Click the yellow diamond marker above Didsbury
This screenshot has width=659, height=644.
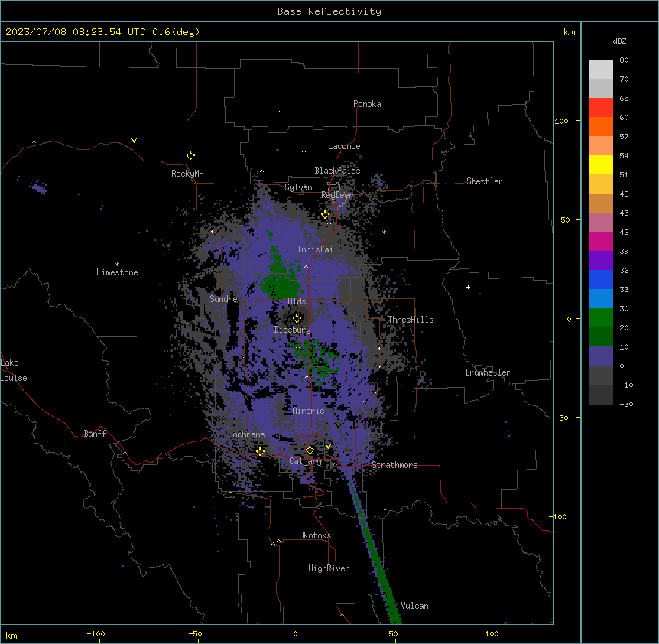[x=297, y=319]
